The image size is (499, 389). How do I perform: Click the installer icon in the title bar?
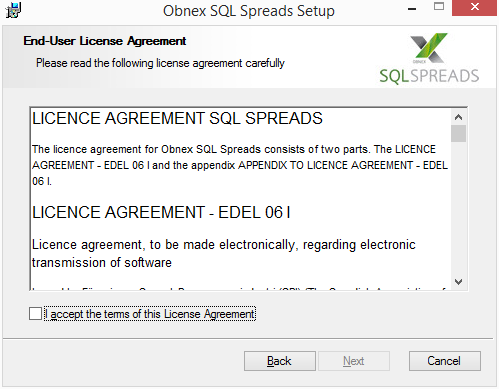13,10
